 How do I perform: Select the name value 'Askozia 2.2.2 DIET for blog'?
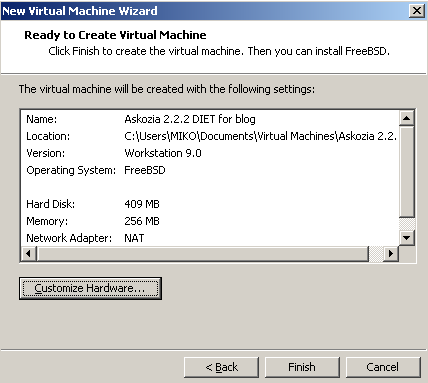point(190,119)
